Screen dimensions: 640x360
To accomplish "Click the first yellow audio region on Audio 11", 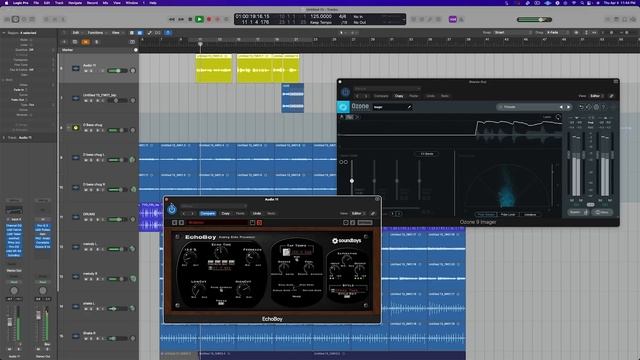I will 214,68.
